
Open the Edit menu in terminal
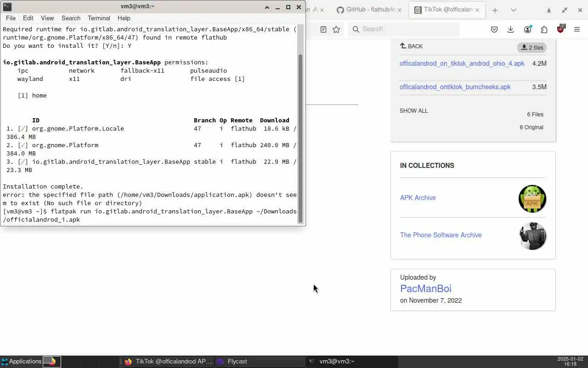click(x=28, y=18)
